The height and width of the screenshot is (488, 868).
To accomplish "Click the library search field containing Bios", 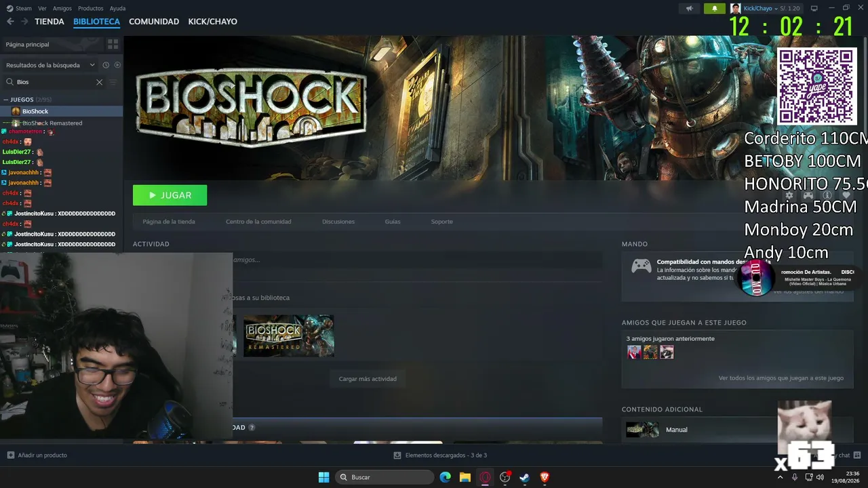I will pyautogui.click(x=54, y=82).
